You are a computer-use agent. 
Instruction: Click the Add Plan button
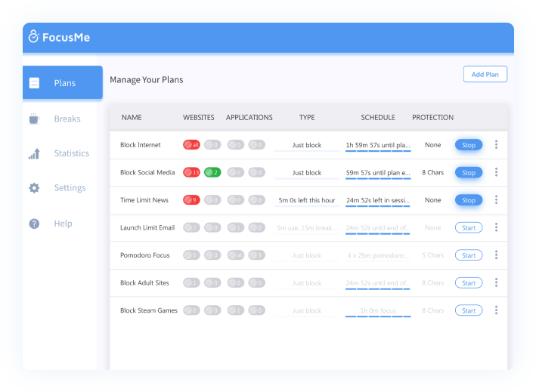(485, 74)
